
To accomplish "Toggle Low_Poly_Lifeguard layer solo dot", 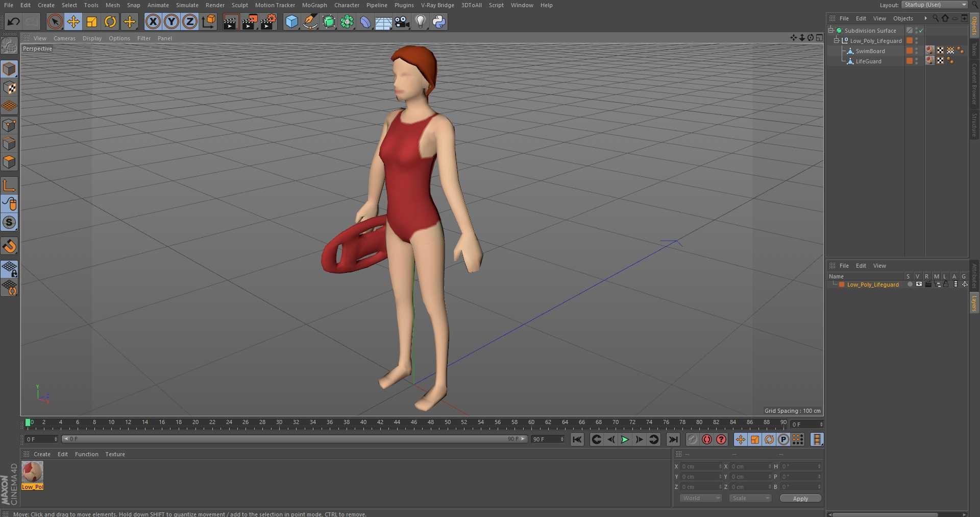I will (x=910, y=284).
